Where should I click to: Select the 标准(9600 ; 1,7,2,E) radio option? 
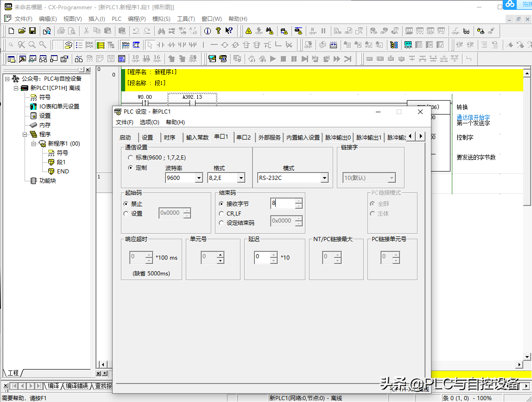pyautogui.click(x=131, y=158)
